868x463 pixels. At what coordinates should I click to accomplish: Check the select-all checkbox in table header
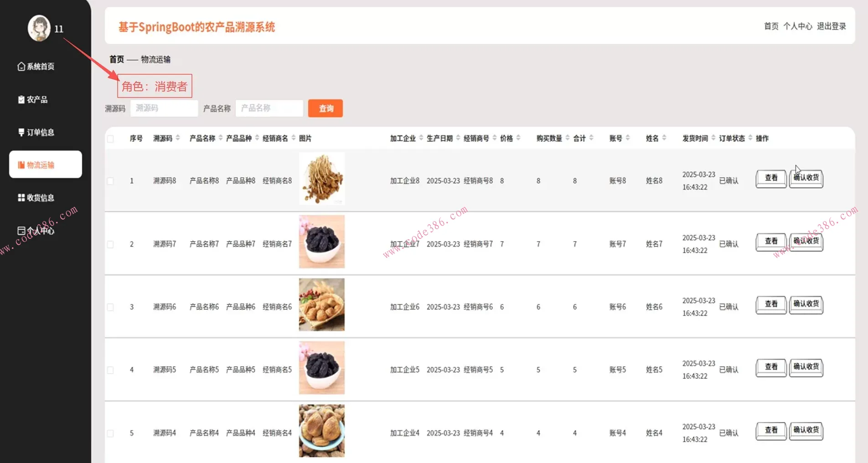point(110,139)
